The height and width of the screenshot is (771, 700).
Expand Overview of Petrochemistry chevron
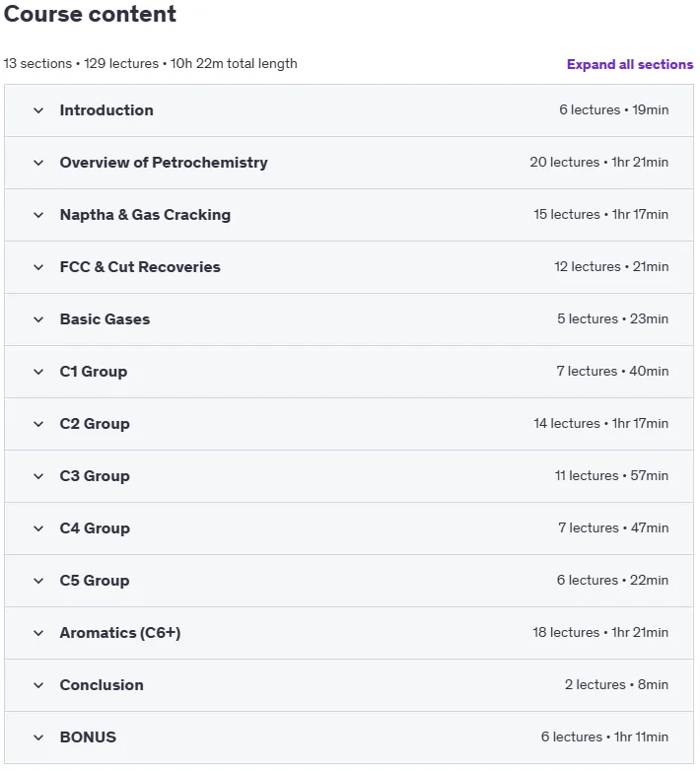[x=38, y=163]
